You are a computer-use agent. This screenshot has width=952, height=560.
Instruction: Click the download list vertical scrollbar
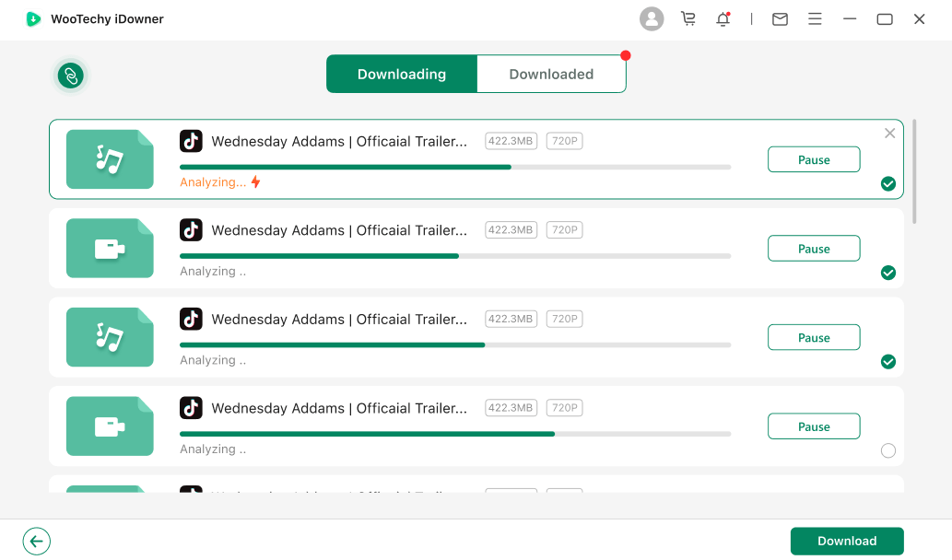click(914, 171)
